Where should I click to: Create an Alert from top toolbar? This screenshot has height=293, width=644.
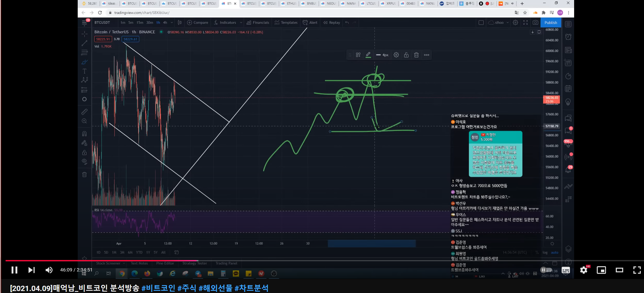(x=310, y=23)
